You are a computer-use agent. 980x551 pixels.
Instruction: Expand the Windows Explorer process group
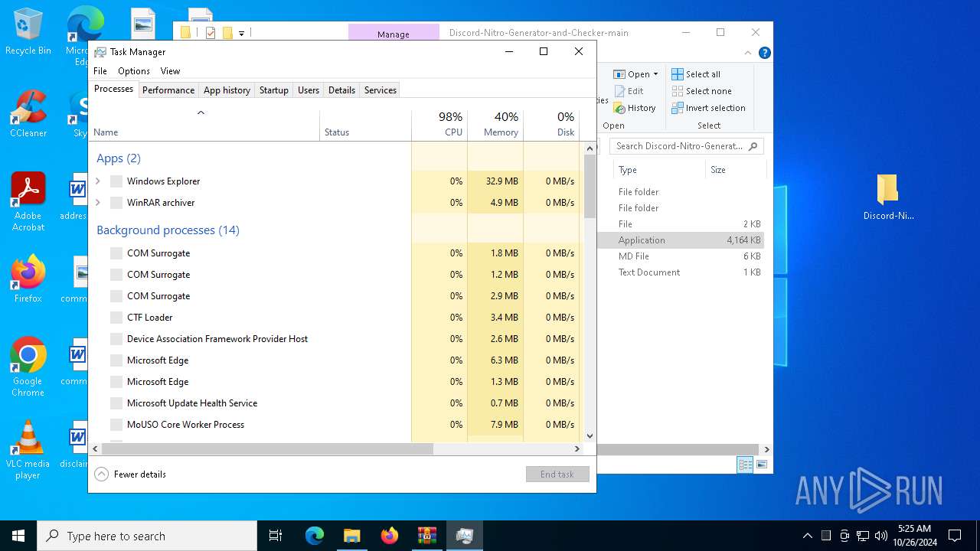point(98,181)
